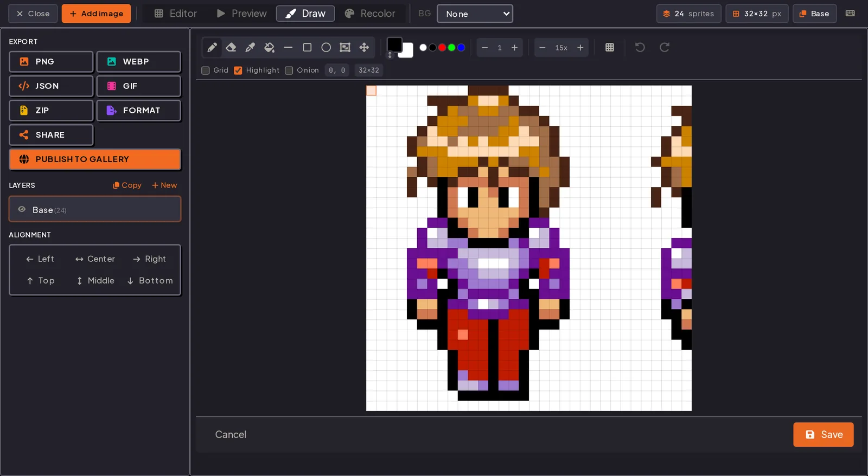Screen dimensions: 868x476
Task: Copy the current layer
Action: 127,185
